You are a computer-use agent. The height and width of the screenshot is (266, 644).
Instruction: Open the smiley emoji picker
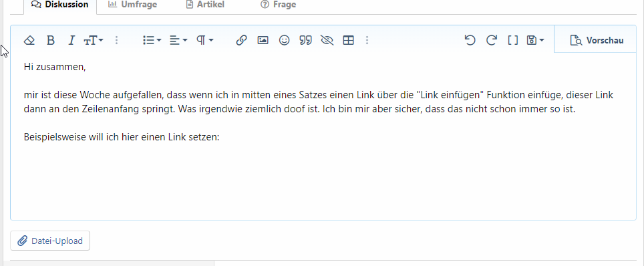click(284, 40)
